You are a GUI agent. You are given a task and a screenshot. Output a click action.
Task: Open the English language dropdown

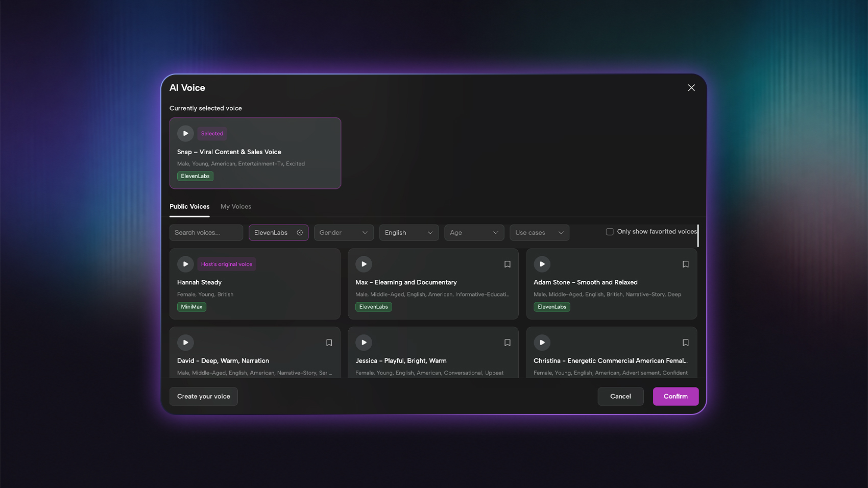tap(409, 233)
